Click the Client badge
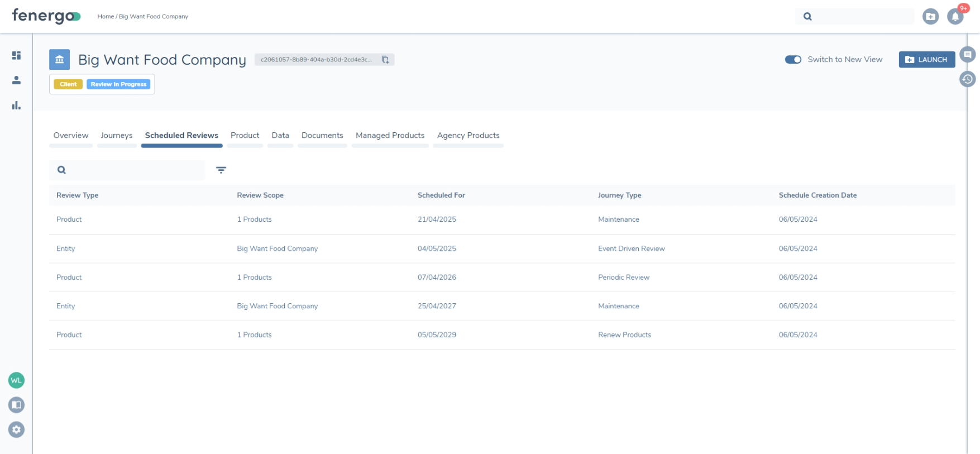The height and width of the screenshot is (454, 980). click(68, 84)
